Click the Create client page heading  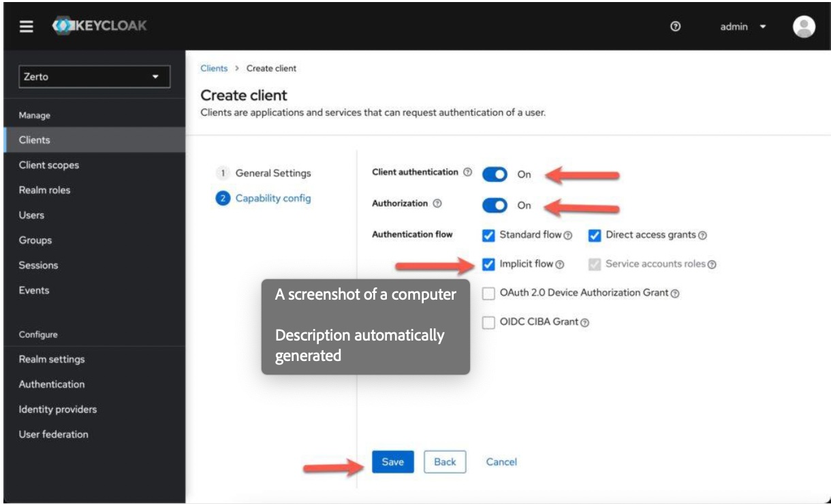pyautogui.click(x=244, y=95)
